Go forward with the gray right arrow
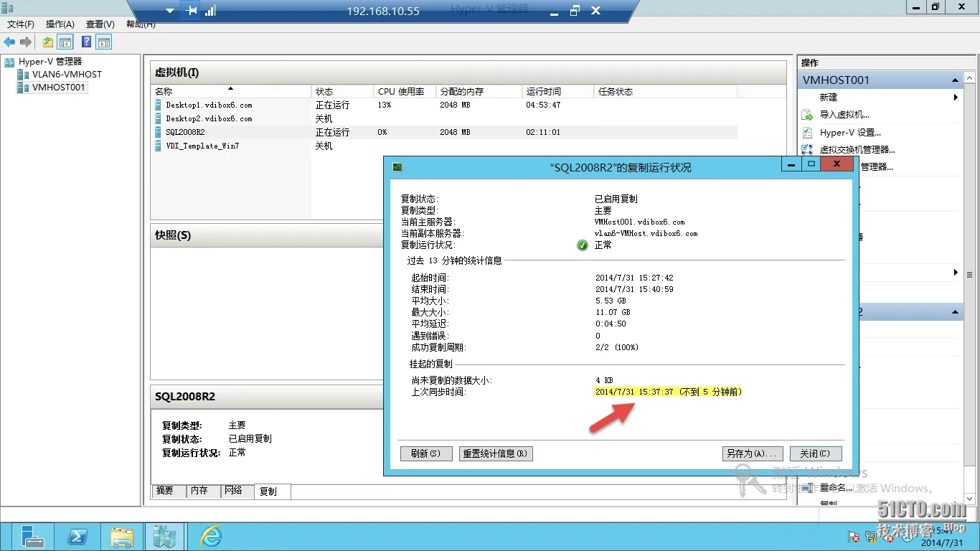Viewport: 980px width, 551px height. 26,42
